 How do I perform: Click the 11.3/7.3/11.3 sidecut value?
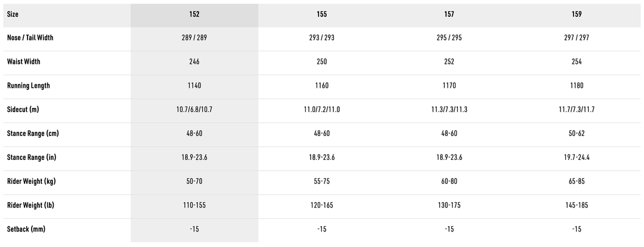[449, 110]
